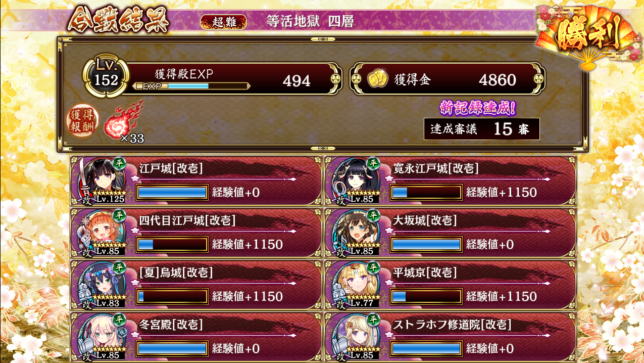The width and height of the screenshot is (644, 363).
Task: Click the 獲得報酬 round badge
Action: (x=81, y=122)
